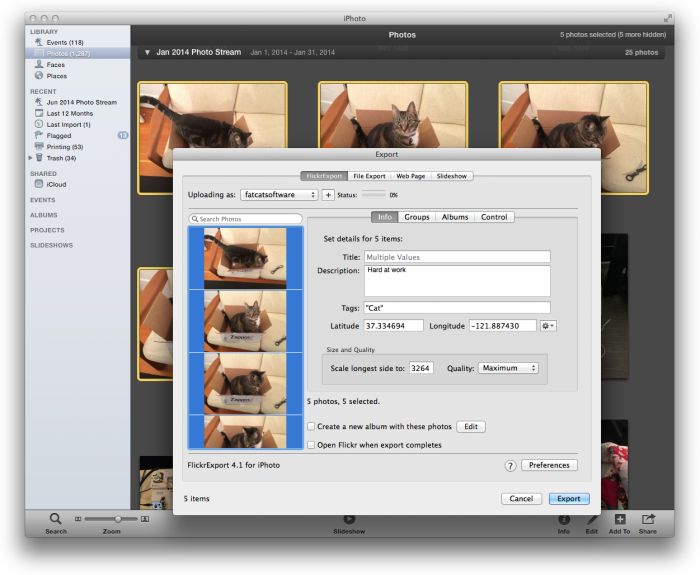This screenshot has height=575, width=700.
Task: Click the small-thumbnail zoom icon
Action: pyautogui.click(x=78, y=519)
